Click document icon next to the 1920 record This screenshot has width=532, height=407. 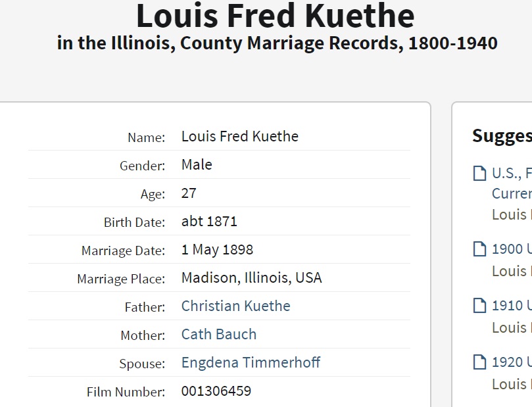pyautogui.click(x=479, y=362)
